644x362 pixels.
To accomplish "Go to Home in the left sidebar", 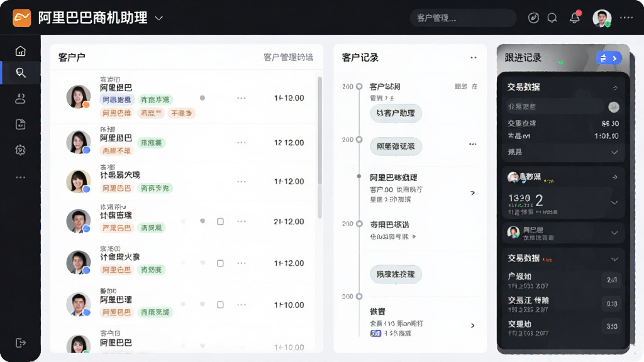I will point(21,51).
